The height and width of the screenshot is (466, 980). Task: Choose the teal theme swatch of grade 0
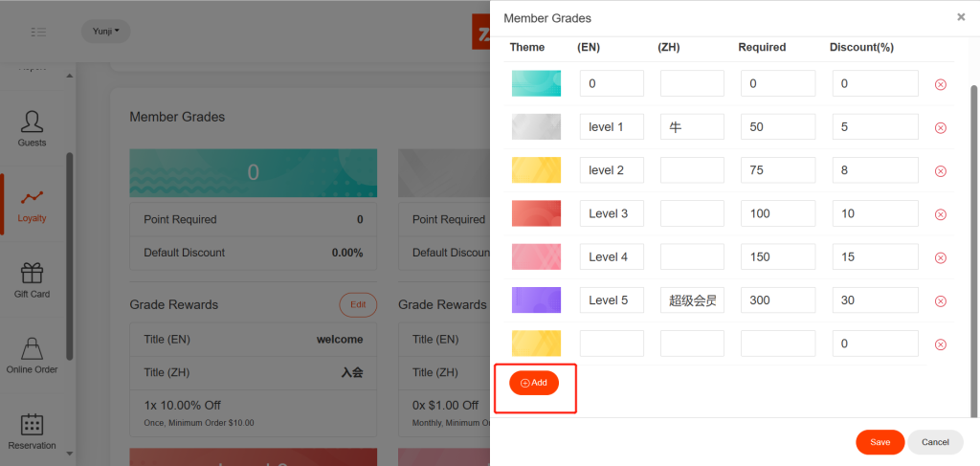pyautogui.click(x=536, y=83)
